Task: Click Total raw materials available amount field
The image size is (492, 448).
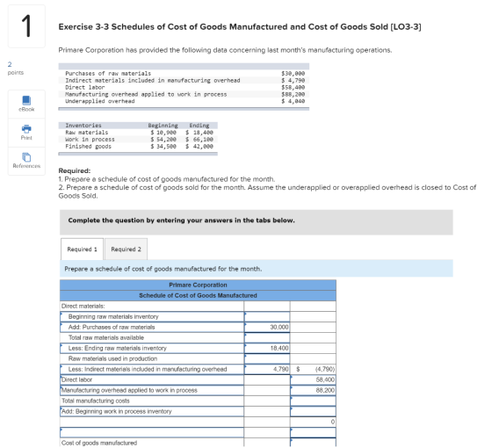Action: (267, 337)
